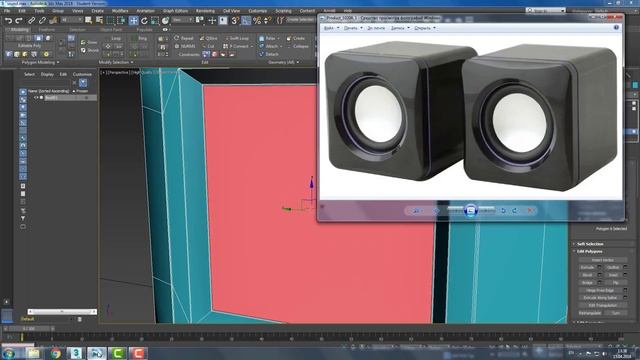Choose the Rectangular Selection Region tool

110,20
